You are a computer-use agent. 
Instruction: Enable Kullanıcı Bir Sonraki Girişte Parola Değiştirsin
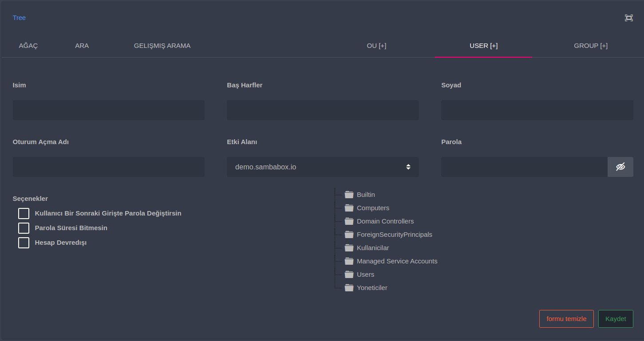pyautogui.click(x=24, y=213)
